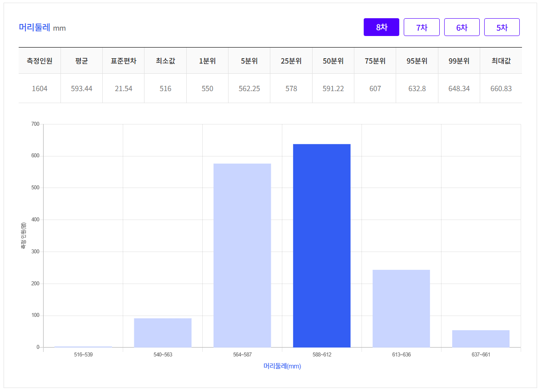Image resolution: width=542 pixels, height=392 pixels.
Task: Select the 8차 survey tab
Action: 381,27
